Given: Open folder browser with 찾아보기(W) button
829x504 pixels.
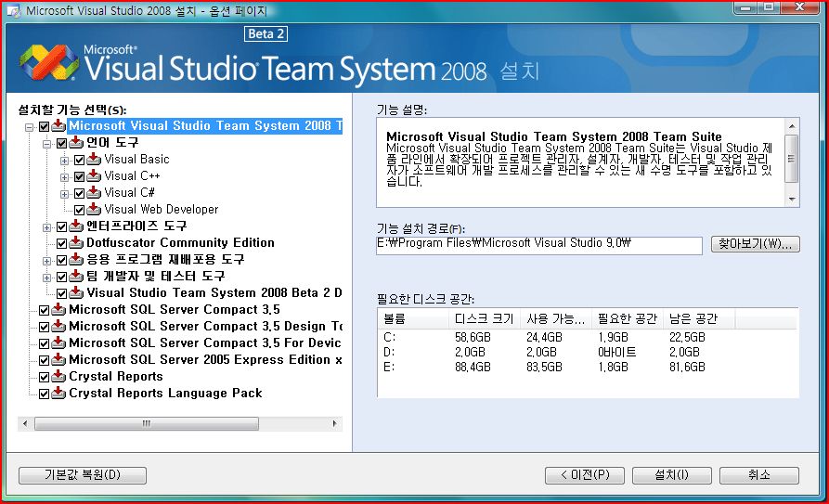Looking at the screenshot, I should 755,244.
